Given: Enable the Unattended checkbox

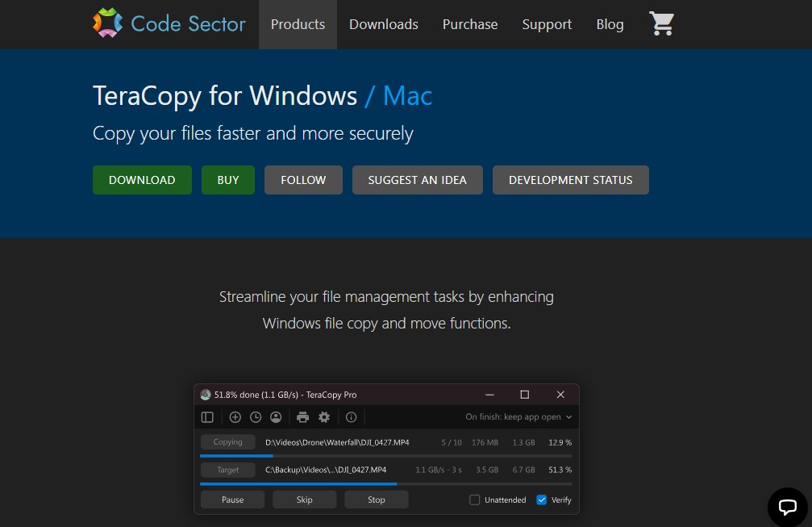Looking at the screenshot, I should tap(474, 500).
